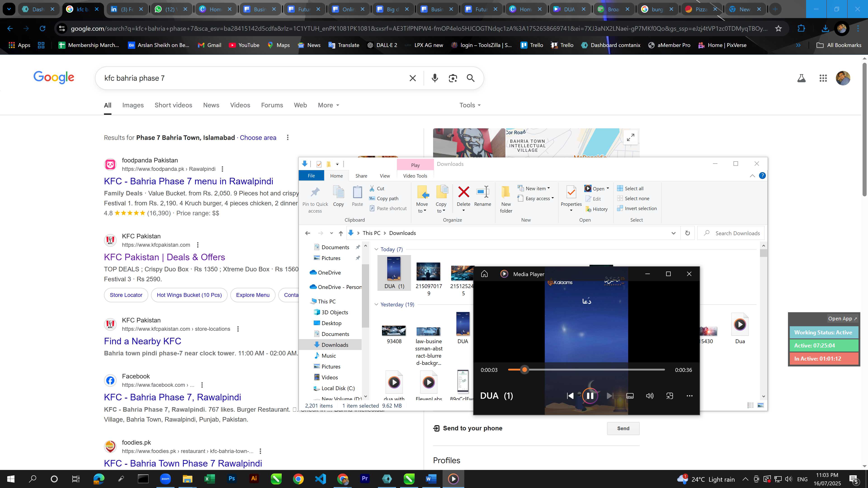Open Explorer address bar history dropdown
This screenshot has width=868, height=488.
point(673,233)
